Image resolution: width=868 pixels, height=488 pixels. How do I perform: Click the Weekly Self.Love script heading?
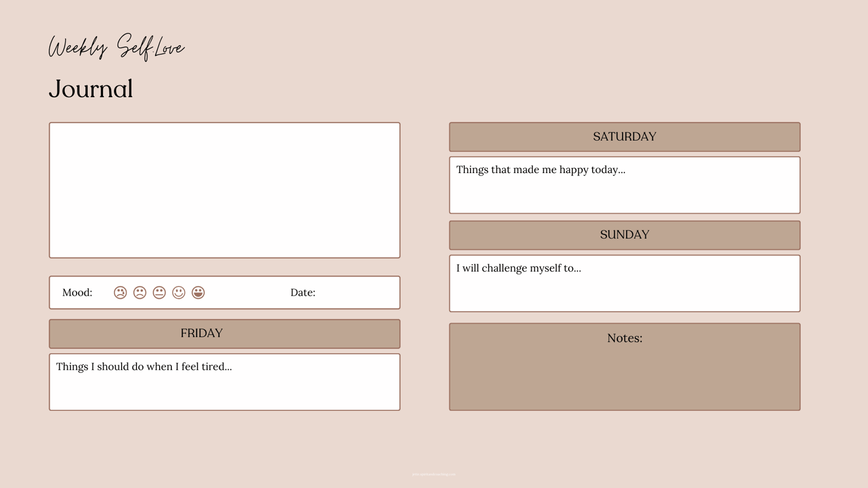click(116, 47)
